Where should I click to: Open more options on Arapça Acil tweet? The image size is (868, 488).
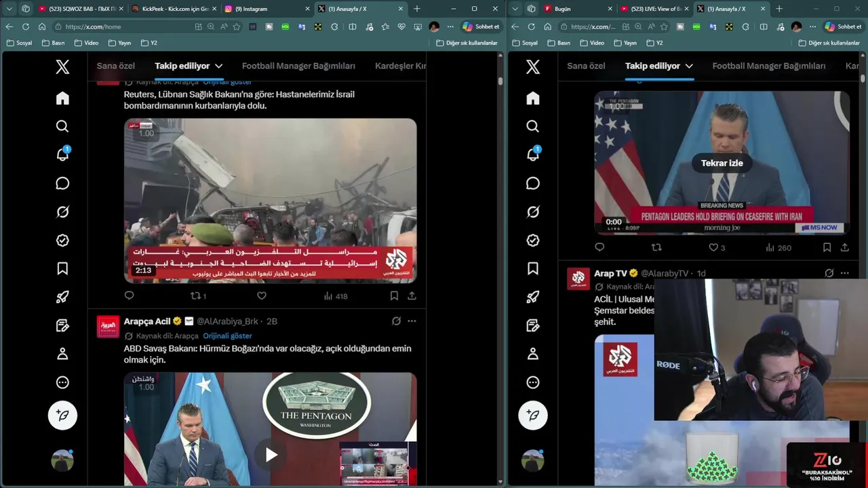pos(412,321)
